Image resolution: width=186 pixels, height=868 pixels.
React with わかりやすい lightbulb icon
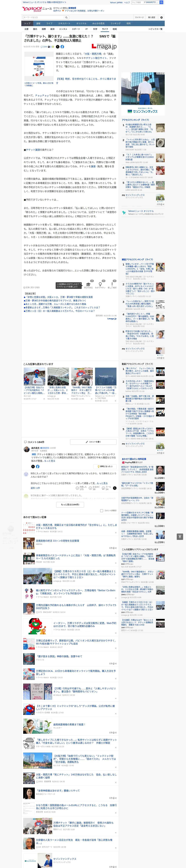[100, 284]
